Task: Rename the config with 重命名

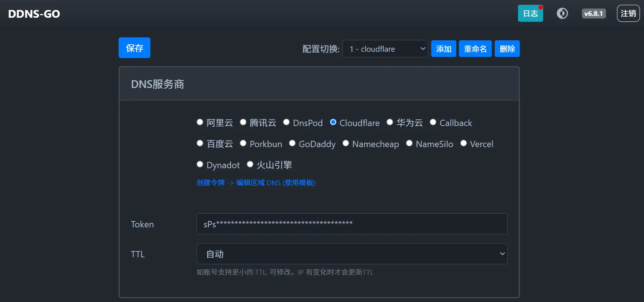Action: click(475, 49)
